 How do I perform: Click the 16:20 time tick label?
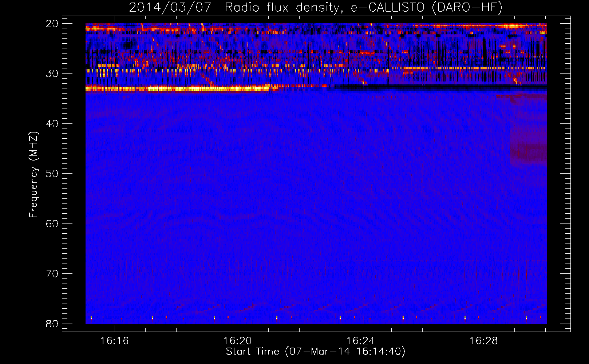[x=238, y=341]
